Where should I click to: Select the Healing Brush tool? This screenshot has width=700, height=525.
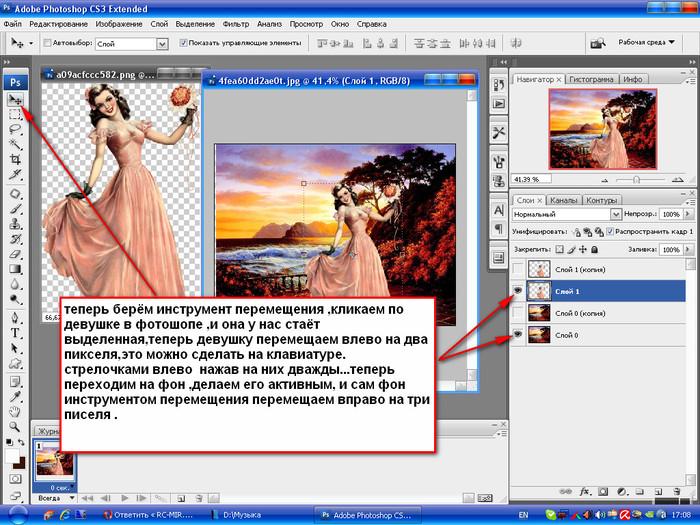(16, 194)
